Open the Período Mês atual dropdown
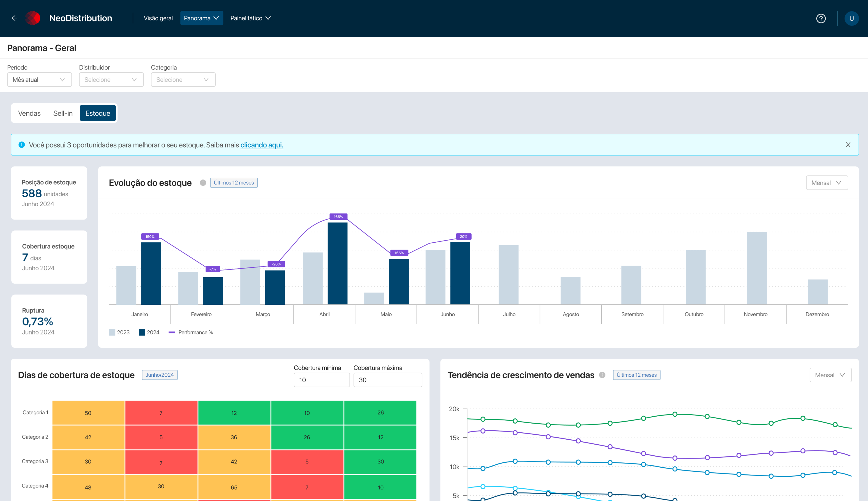868x501 pixels. coord(39,80)
